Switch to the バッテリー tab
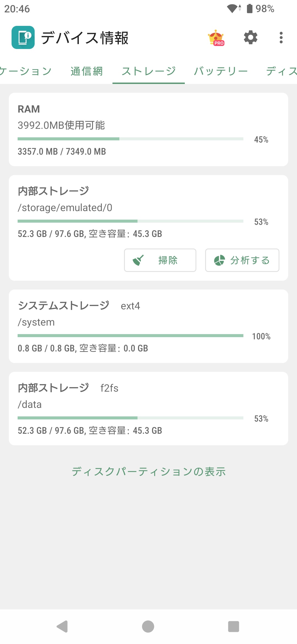The height and width of the screenshot is (644, 297). (x=221, y=71)
